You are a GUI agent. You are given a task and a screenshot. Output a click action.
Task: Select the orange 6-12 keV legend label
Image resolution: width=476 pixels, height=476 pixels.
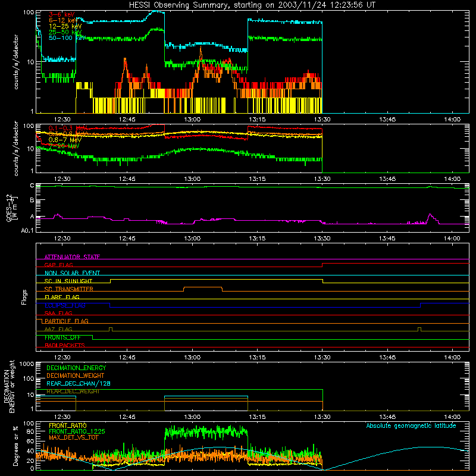coord(62,20)
